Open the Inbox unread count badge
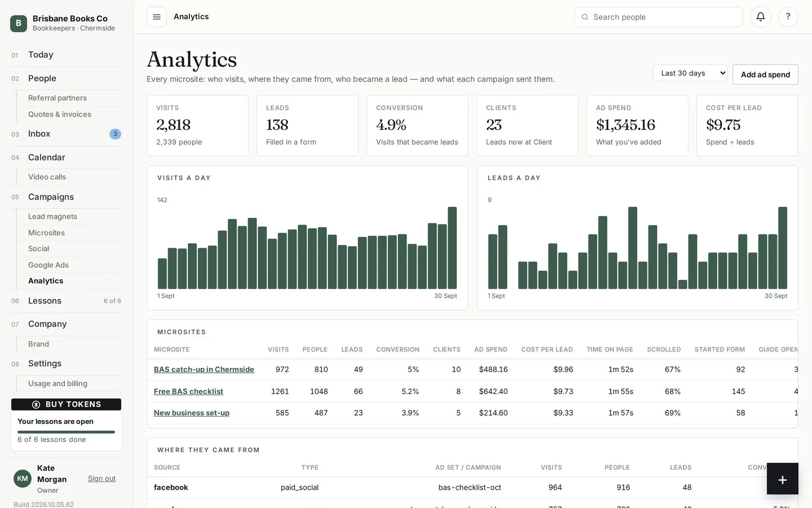 [x=115, y=134]
